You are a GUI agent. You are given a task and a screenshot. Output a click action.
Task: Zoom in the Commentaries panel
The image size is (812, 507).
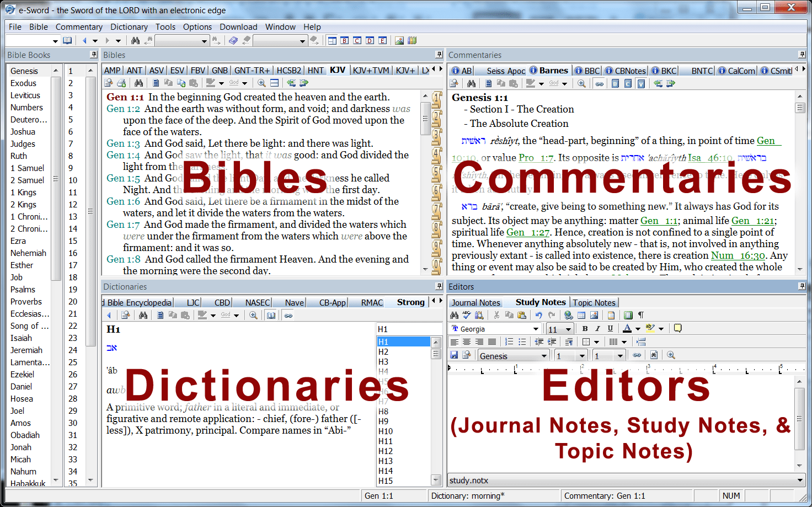(x=581, y=83)
